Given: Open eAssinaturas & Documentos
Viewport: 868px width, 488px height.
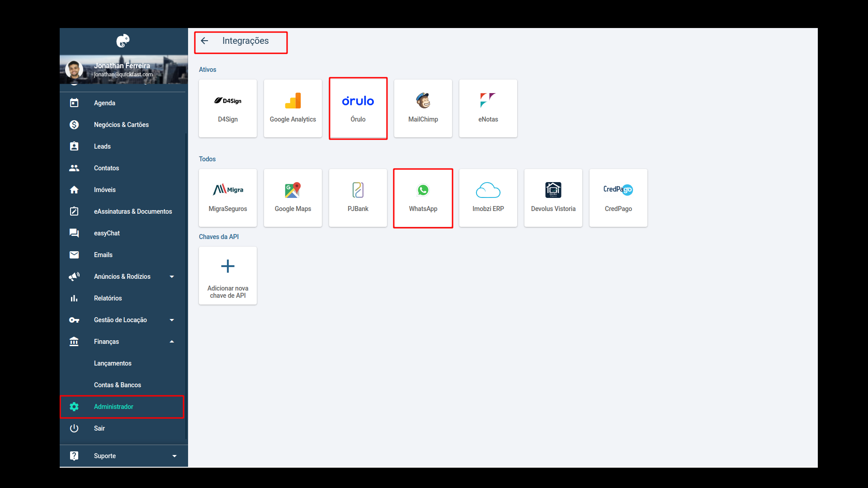Looking at the screenshot, I should point(133,211).
